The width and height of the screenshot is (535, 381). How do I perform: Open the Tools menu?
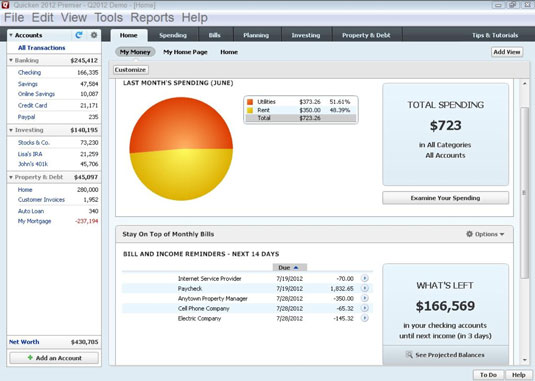tap(109, 17)
